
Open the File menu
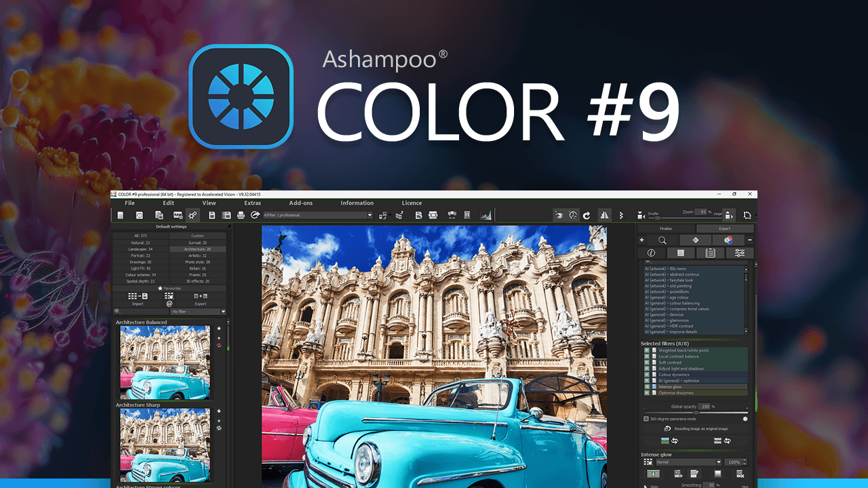pos(130,203)
